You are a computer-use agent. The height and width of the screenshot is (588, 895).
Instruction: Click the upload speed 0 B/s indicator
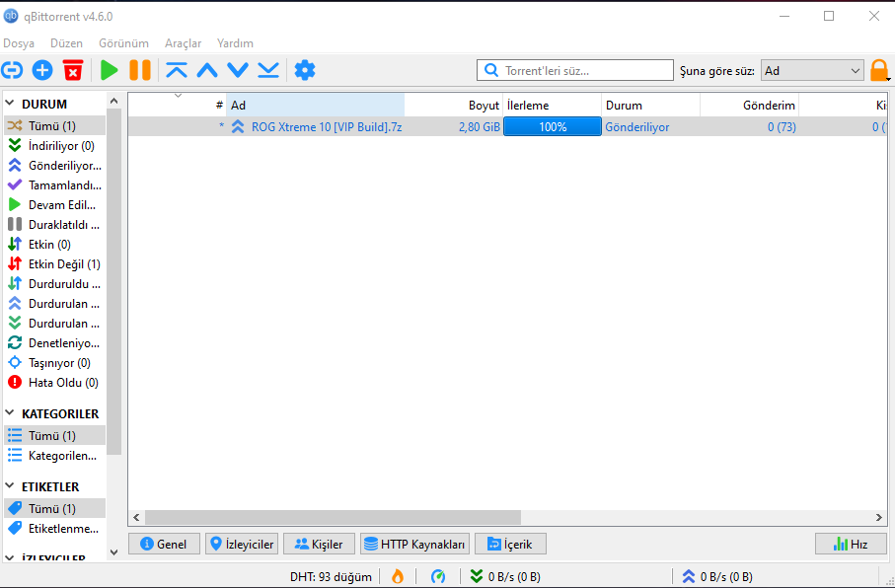coord(717,576)
